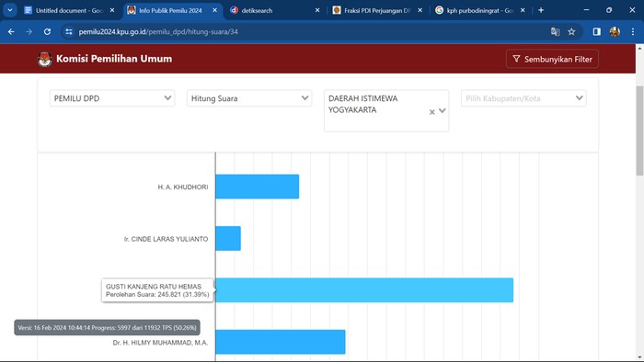The width and height of the screenshot is (644, 362).
Task: View site information icon beside the URL
Action: (x=69, y=31)
